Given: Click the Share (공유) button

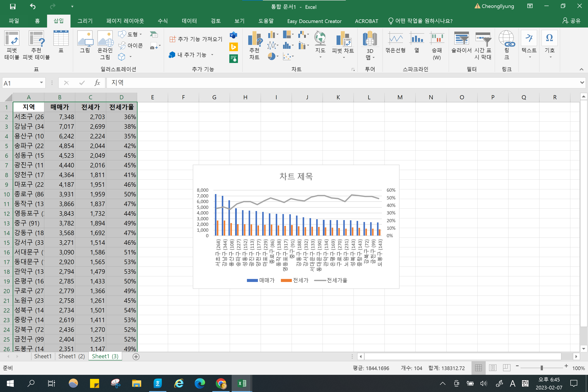Looking at the screenshot, I should coord(572,21).
